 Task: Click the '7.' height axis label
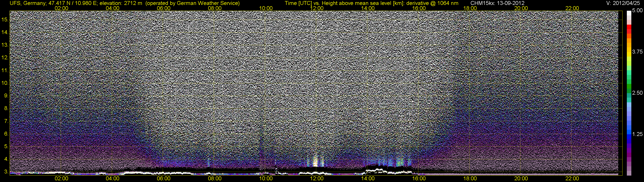pyautogui.click(x=6, y=121)
